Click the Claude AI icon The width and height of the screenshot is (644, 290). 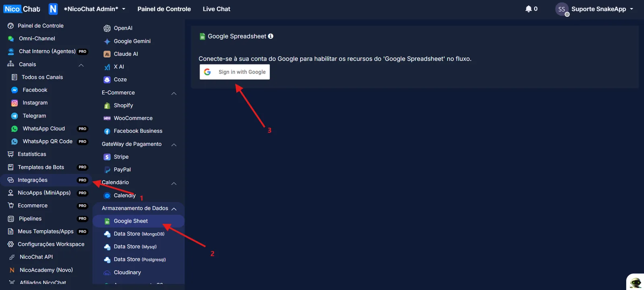click(107, 54)
